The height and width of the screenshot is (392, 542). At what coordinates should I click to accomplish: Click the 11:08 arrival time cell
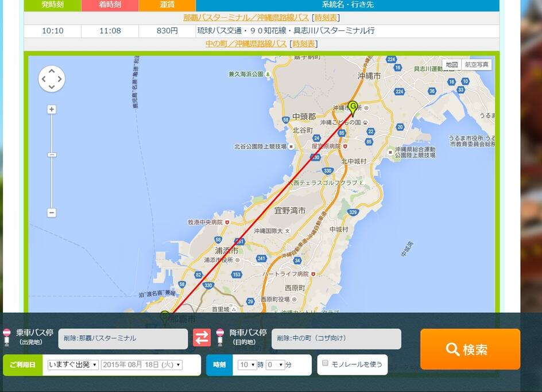click(x=110, y=31)
